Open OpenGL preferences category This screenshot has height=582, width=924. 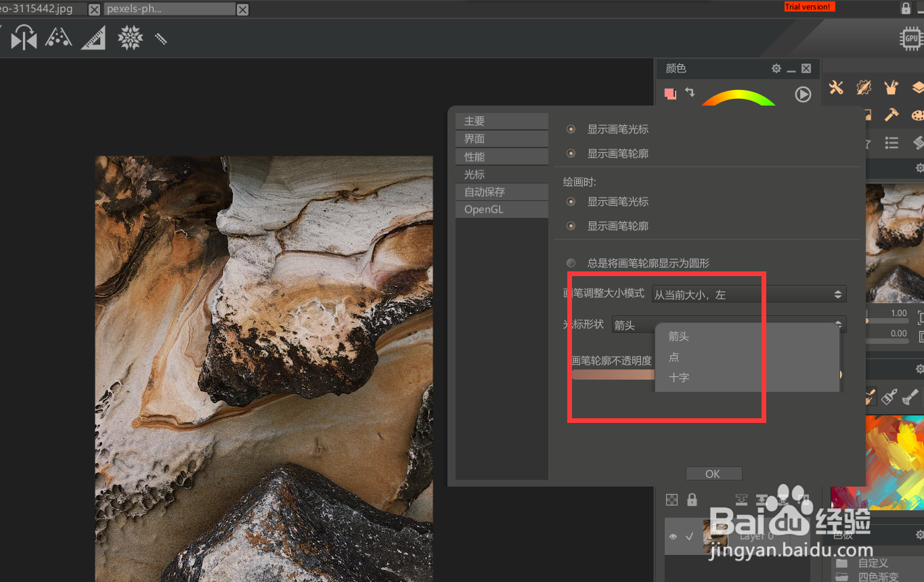click(502, 209)
